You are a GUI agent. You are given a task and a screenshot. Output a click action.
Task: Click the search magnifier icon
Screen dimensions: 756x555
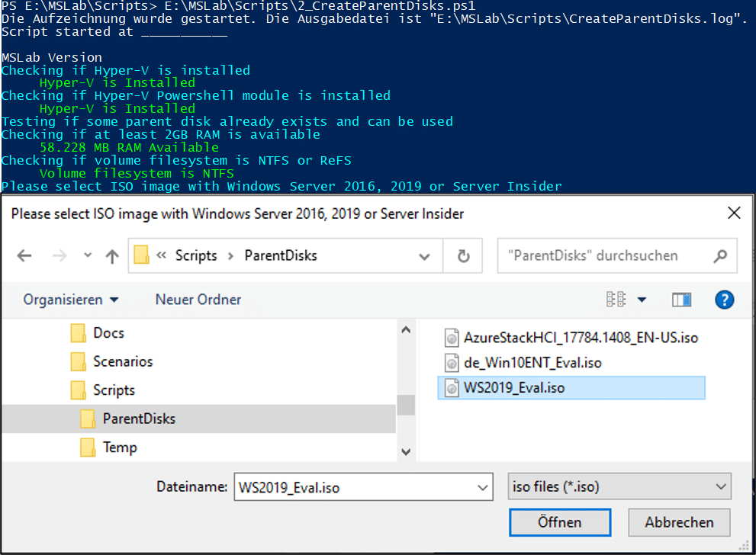(x=720, y=256)
